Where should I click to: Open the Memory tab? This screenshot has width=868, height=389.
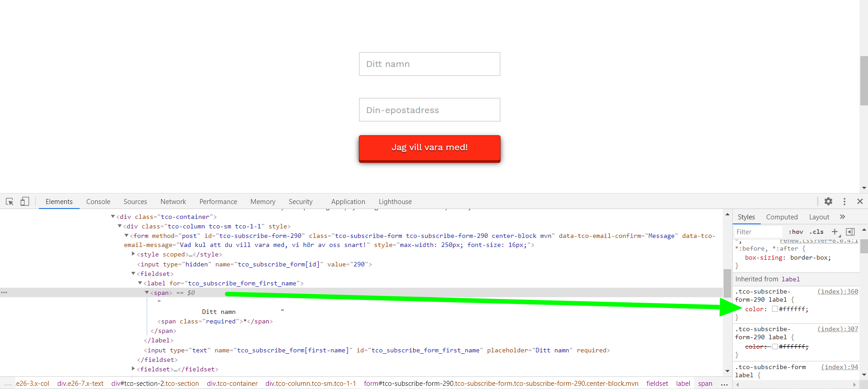click(263, 202)
